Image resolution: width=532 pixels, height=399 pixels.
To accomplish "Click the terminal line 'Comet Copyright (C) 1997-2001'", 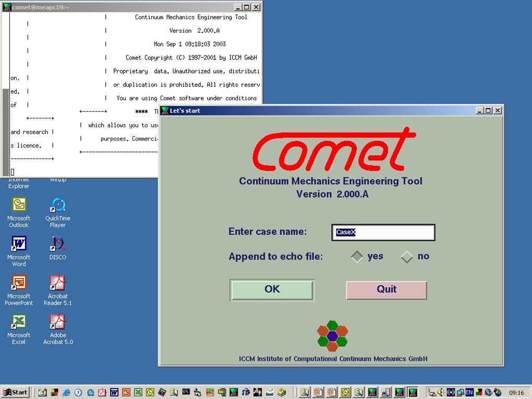I will pos(191,58).
